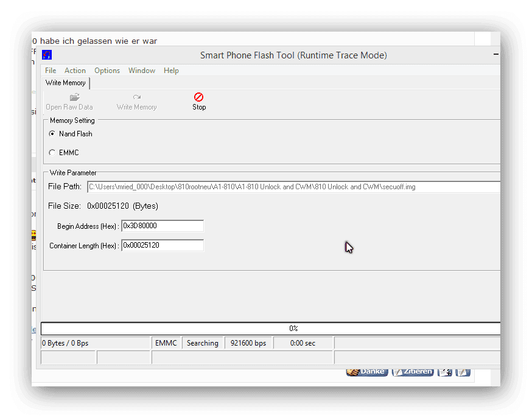Click the File Size value 0x00025120

(x=108, y=206)
